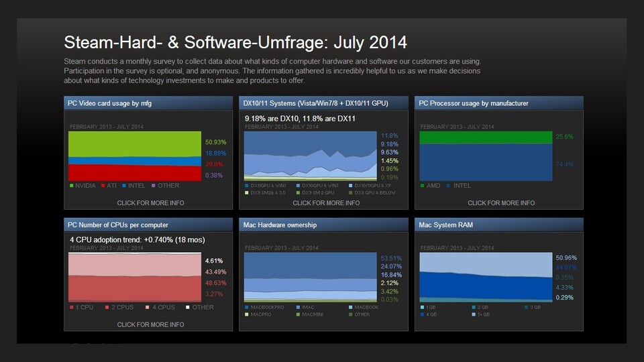Click the MACMINI legend marker
This screenshot has width=644, height=362.
pyautogui.click(x=299, y=314)
